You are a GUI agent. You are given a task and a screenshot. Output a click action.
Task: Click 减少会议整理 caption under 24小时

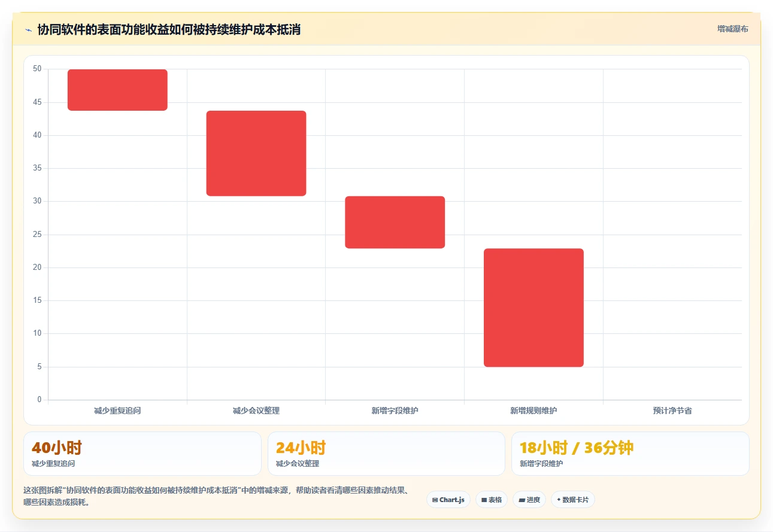click(x=298, y=464)
